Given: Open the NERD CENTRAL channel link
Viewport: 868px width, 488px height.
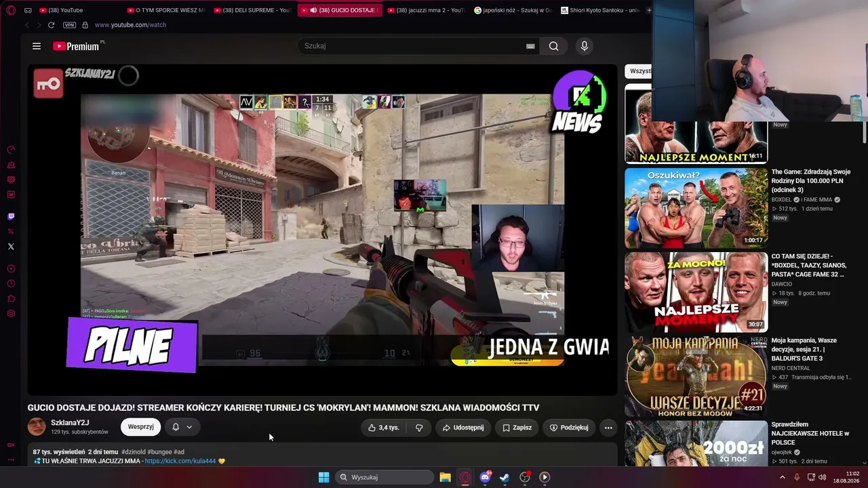Looking at the screenshot, I should [x=791, y=368].
